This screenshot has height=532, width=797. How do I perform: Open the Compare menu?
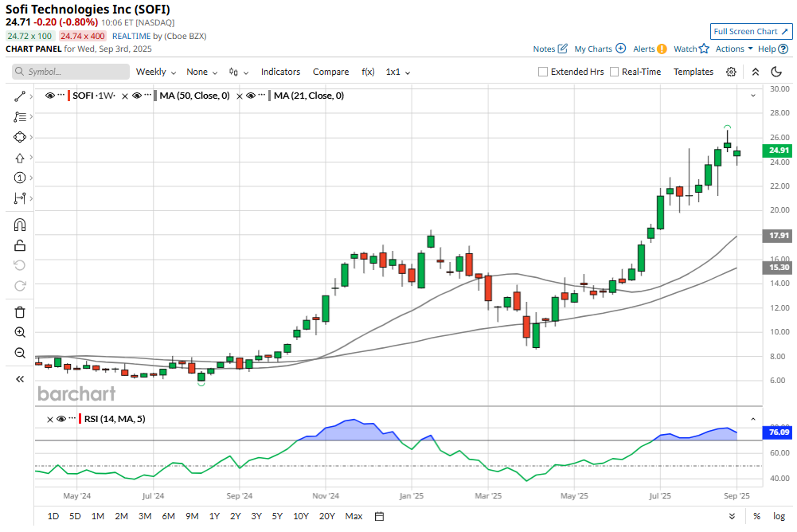coord(331,72)
